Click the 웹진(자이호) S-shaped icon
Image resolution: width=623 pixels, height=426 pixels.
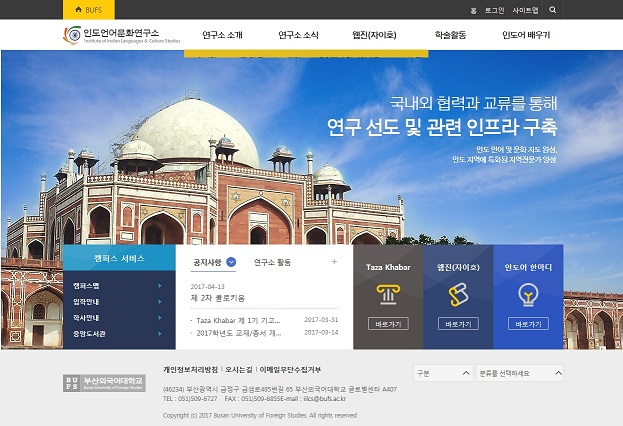click(x=457, y=294)
